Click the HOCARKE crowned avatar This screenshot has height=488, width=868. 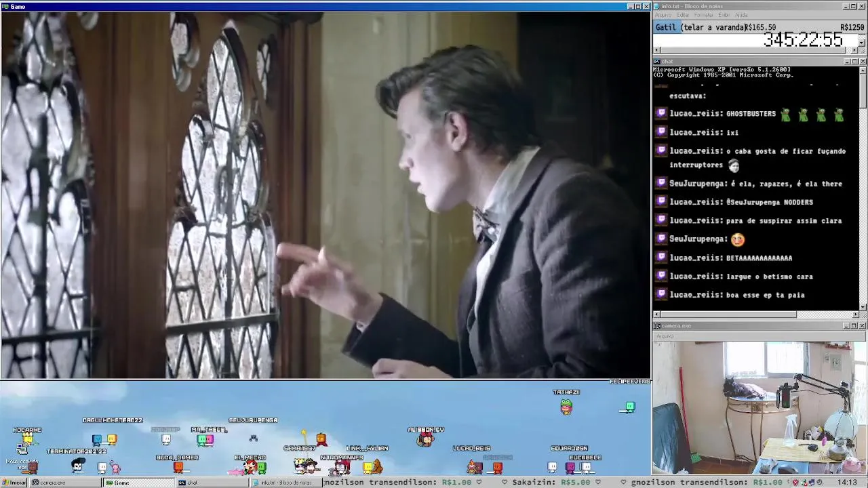point(27,439)
